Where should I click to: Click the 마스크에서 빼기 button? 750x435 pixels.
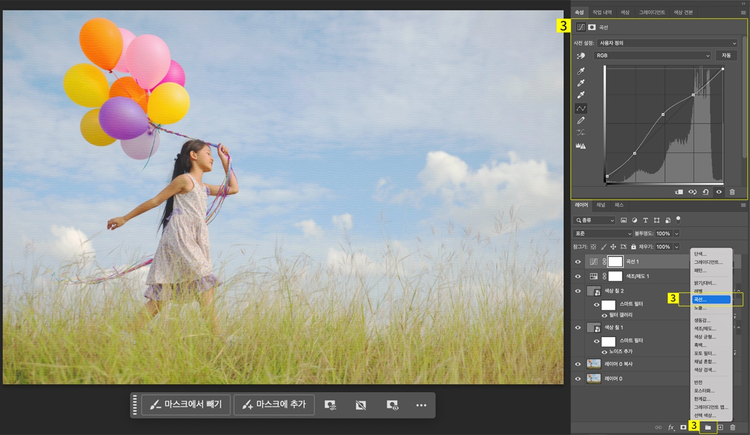(x=187, y=405)
